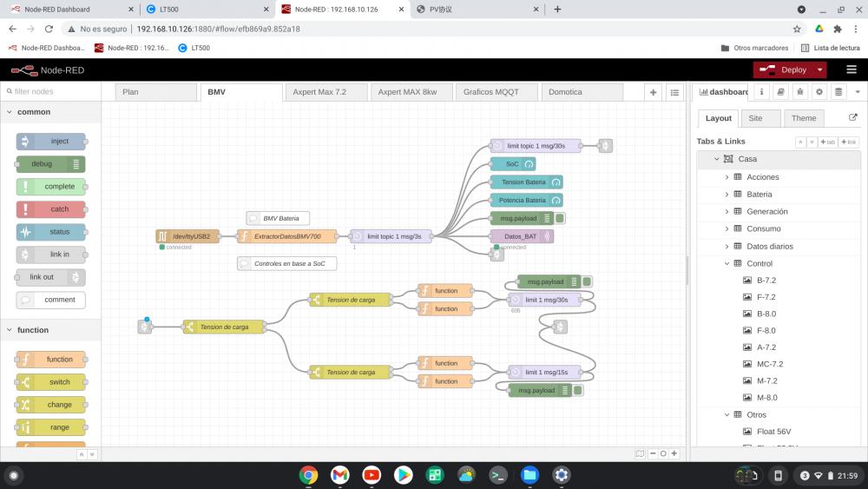The image size is (868, 489).
Task: Select the dashboard Theme tab
Action: pos(803,118)
